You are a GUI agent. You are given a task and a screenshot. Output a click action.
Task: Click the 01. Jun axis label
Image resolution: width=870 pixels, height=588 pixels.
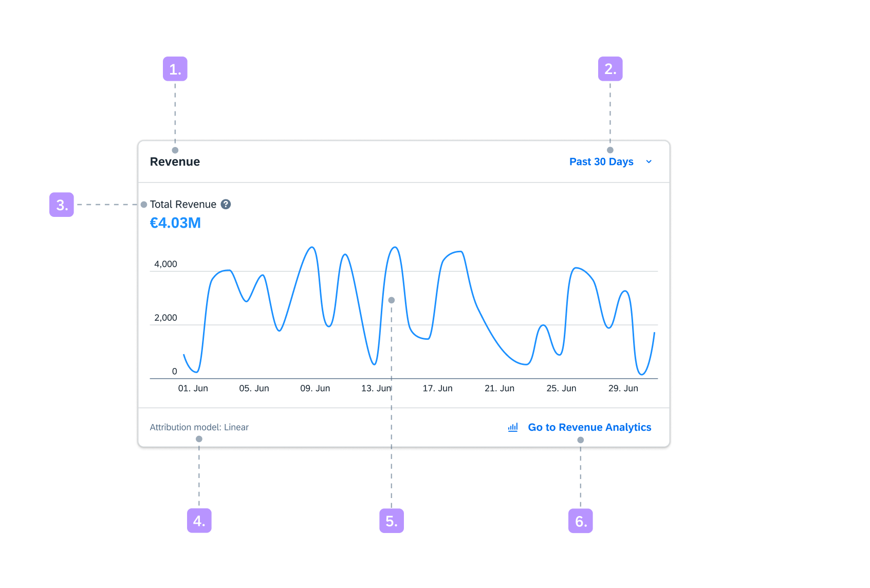(194, 388)
